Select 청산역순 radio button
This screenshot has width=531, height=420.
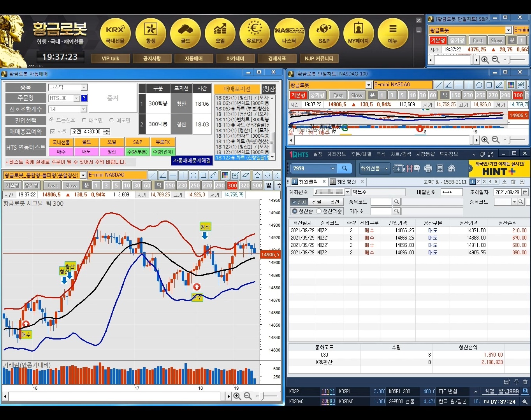pyautogui.click(x=319, y=211)
